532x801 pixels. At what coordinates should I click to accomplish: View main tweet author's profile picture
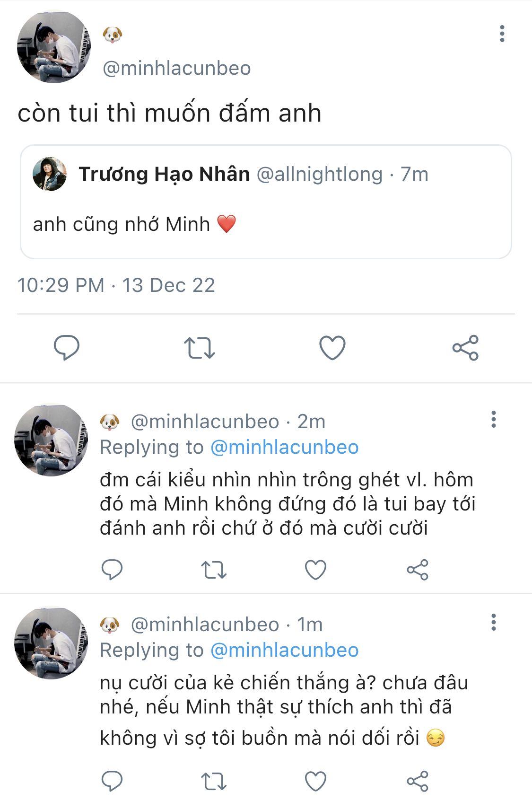tap(54, 47)
